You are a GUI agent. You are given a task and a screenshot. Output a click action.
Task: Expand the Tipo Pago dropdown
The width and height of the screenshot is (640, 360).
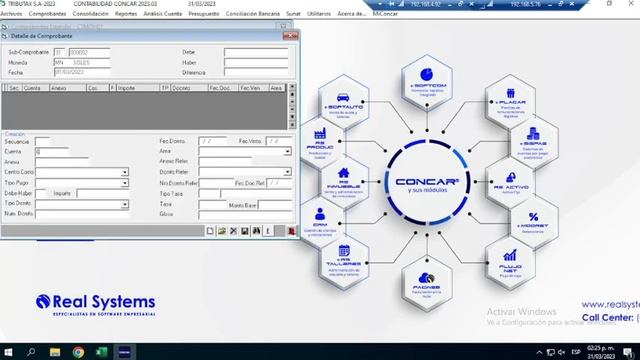point(124,183)
